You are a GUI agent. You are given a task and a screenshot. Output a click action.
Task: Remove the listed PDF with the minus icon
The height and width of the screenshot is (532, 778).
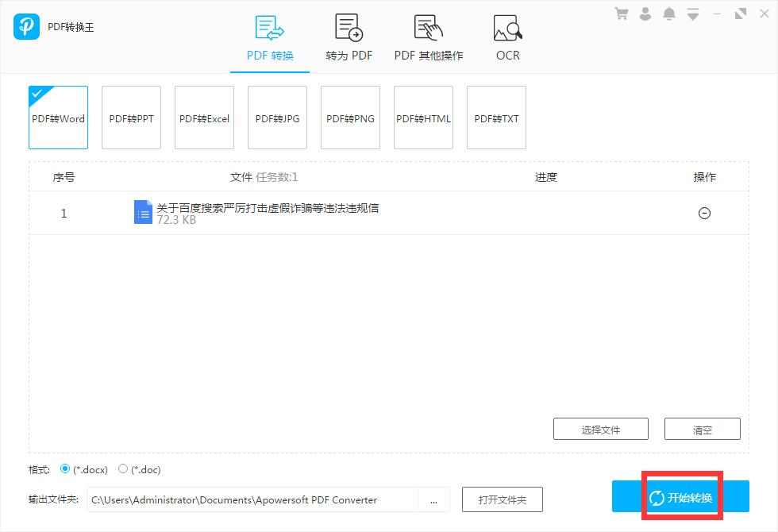(x=703, y=213)
